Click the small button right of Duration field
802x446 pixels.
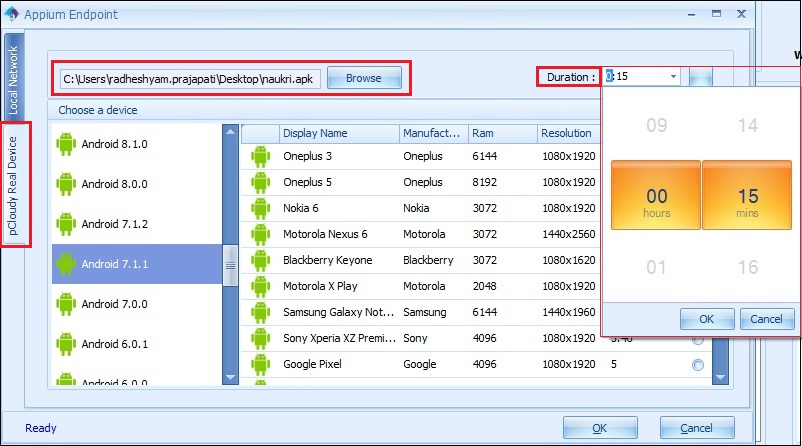pyautogui.click(x=700, y=77)
